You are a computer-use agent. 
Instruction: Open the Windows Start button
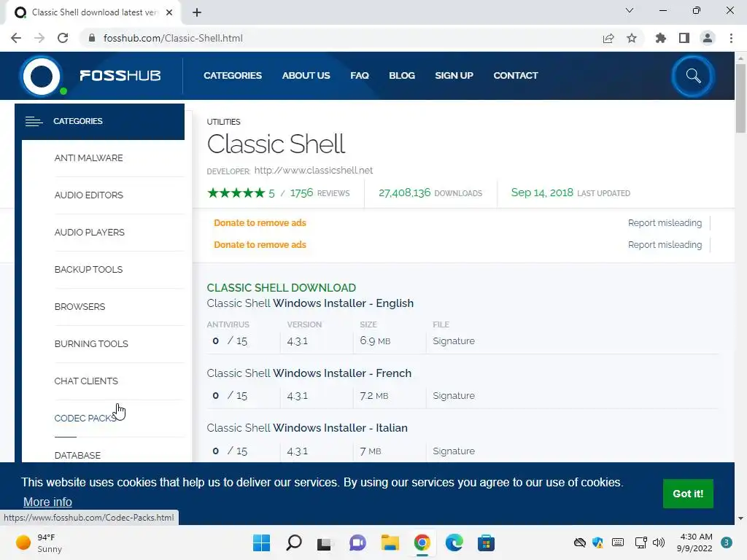pos(262,542)
